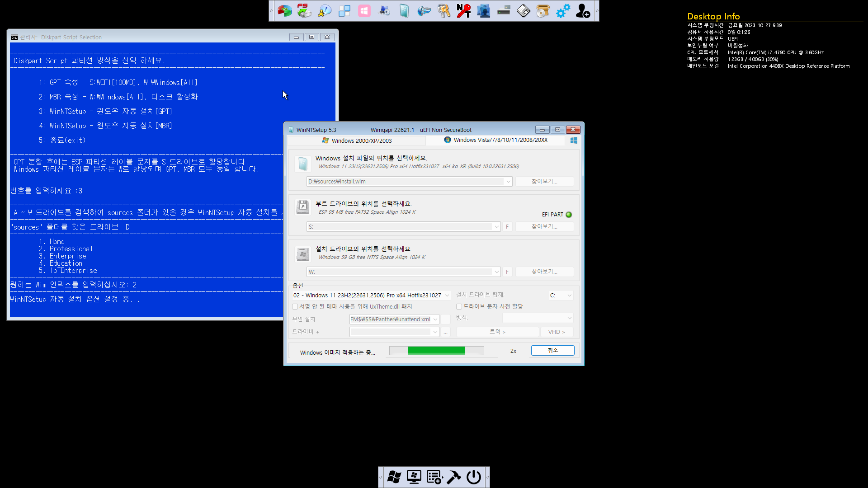Screen dimensions: 868x488
Task: Click 찾아보기 button for boot drive
Action: (x=544, y=227)
